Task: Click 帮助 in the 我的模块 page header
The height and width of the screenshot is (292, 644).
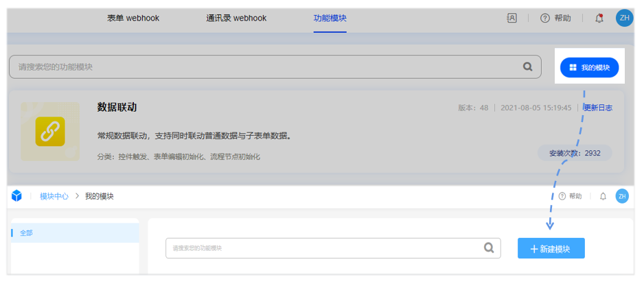Action: (570, 196)
